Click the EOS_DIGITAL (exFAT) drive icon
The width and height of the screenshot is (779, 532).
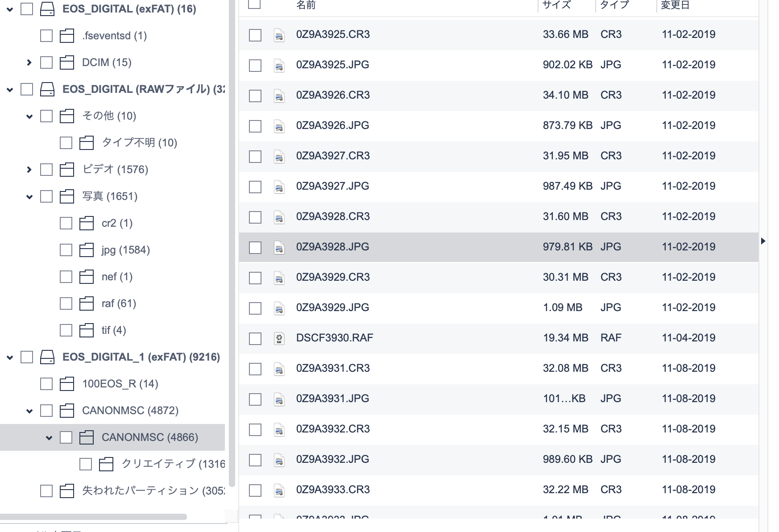(x=47, y=9)
